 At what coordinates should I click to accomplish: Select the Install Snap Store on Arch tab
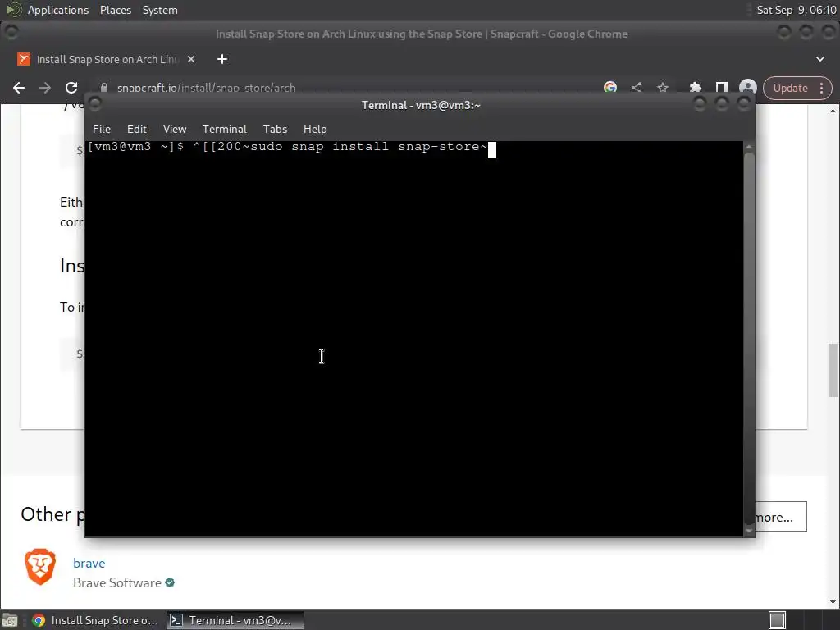(x=107, y=59)
